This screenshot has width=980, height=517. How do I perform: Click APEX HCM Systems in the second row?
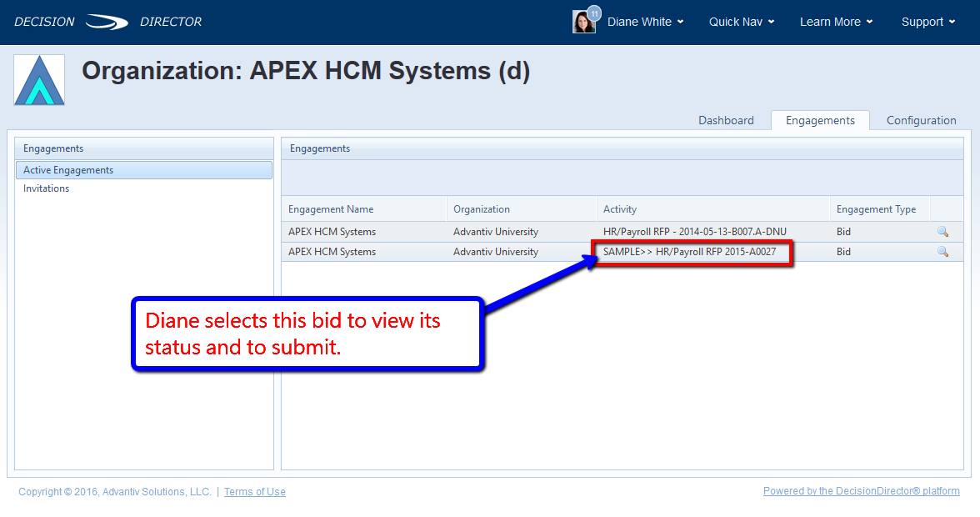click(x=332, y=252)
